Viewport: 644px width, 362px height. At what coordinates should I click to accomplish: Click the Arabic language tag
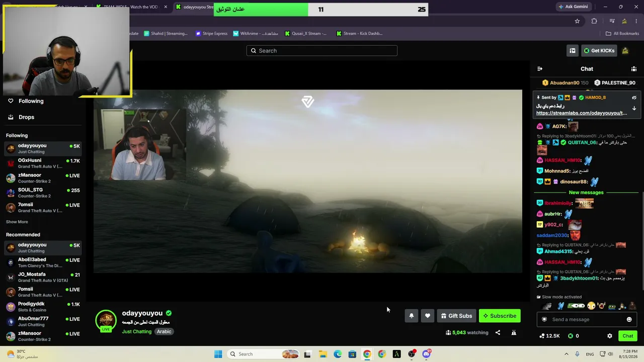pyautogui.click(x=164, y=332)
